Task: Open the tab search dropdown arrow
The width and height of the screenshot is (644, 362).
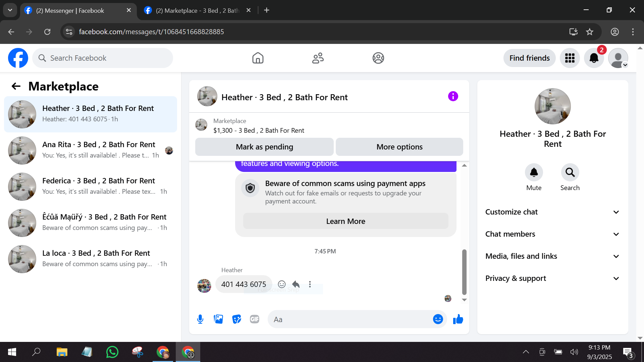Action: tap(10, 10)
